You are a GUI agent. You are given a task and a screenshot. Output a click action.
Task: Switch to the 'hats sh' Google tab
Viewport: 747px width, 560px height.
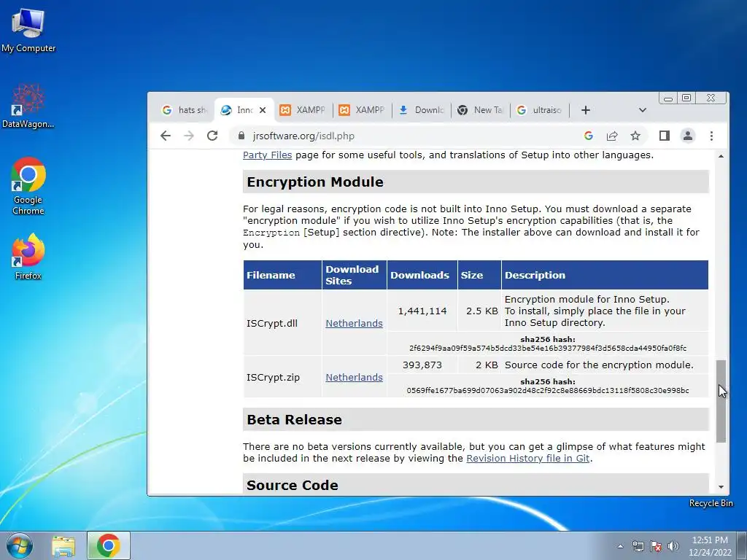185,110
